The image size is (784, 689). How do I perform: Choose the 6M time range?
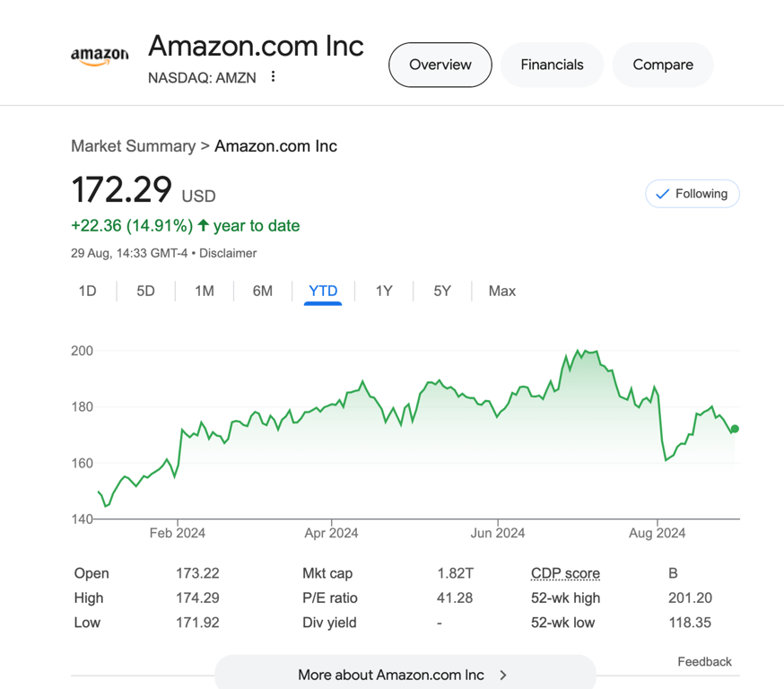(262, 291)
